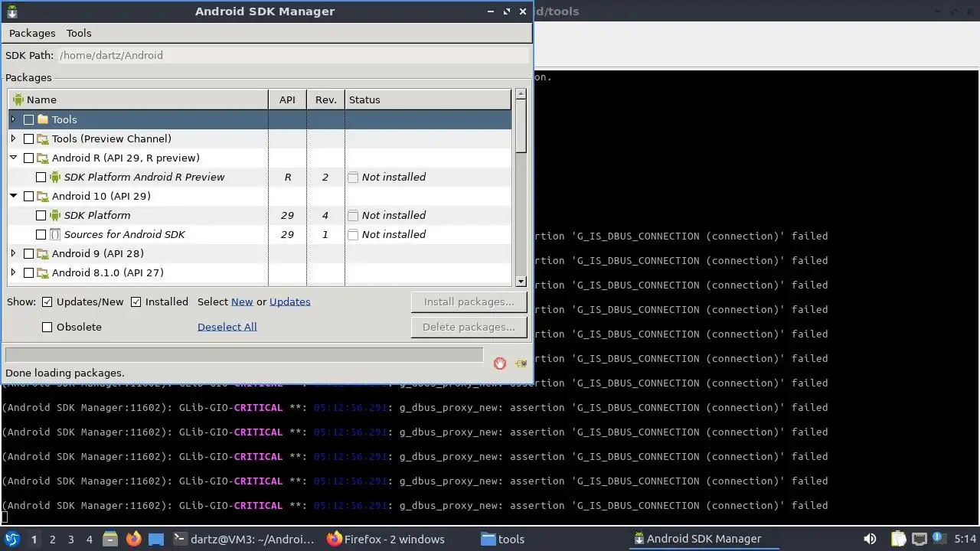Check the Android R (API 29, R preview) checkbox
Screen dimensions: 980x551
tap(29, 158)
